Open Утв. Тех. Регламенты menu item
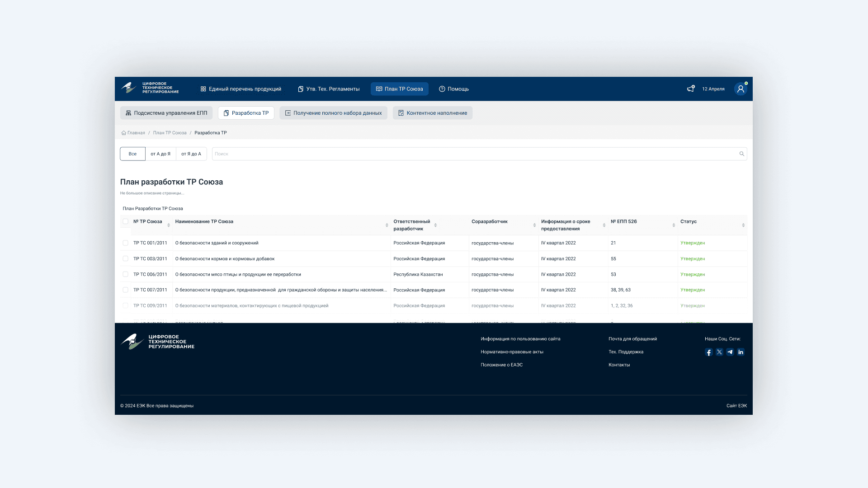Screen dimensions: 868x488 [329, 89]
